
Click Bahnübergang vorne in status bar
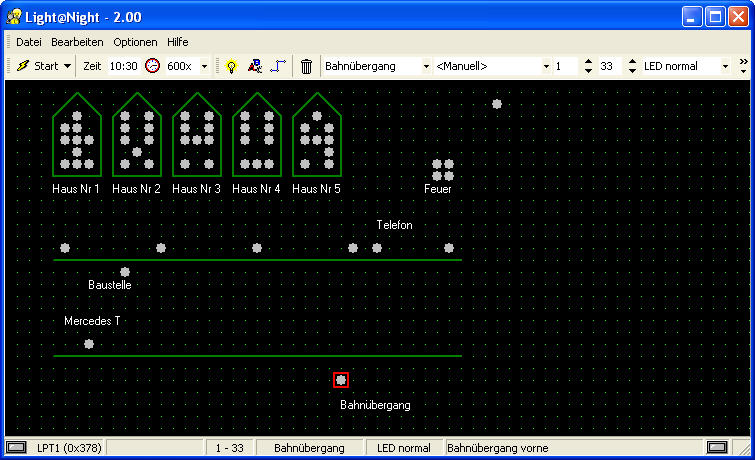[498, 448]
